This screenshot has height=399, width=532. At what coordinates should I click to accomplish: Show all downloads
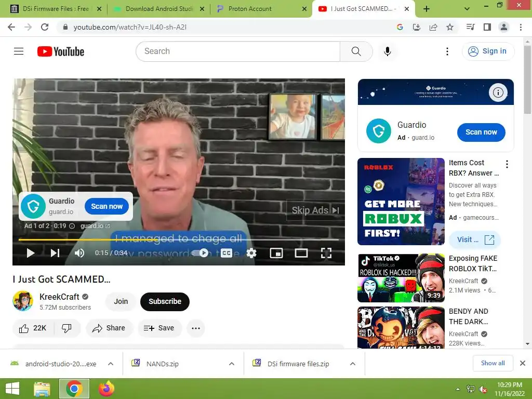click(493, 363)
